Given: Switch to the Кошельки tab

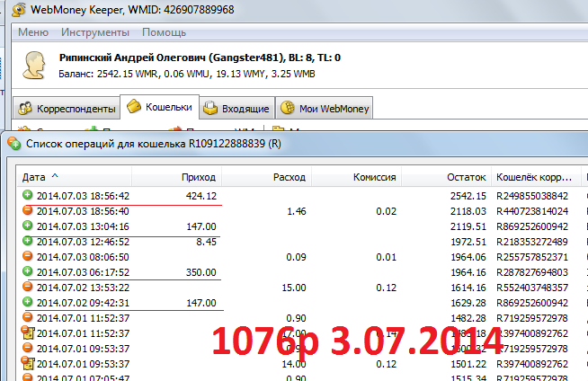Looking at the screenshot, I should [x=160, y=107].
